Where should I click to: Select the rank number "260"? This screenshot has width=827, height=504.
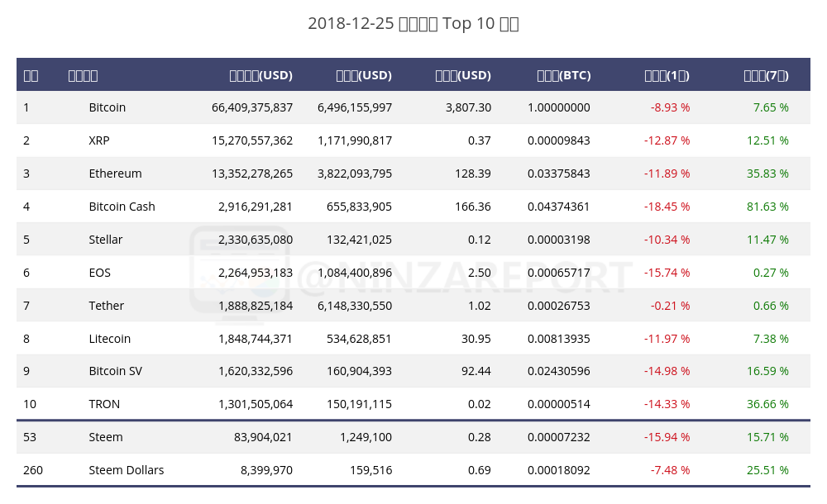(33, 470)
